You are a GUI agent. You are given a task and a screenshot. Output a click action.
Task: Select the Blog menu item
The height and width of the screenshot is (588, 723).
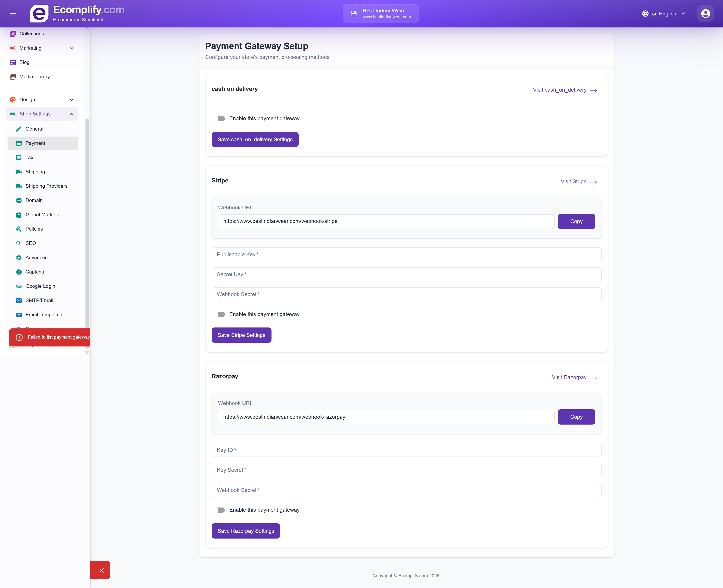(24, 62)
